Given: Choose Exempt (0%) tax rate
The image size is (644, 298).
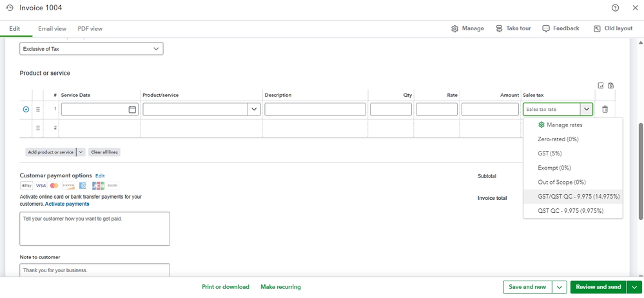Looking at the screenshot, I should tap(572, 168).
